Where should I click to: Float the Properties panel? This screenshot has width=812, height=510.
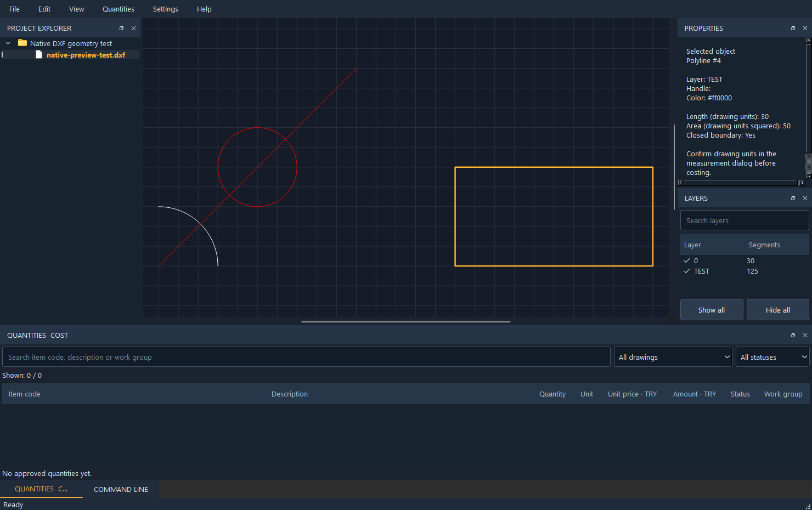tap(793, 28)
